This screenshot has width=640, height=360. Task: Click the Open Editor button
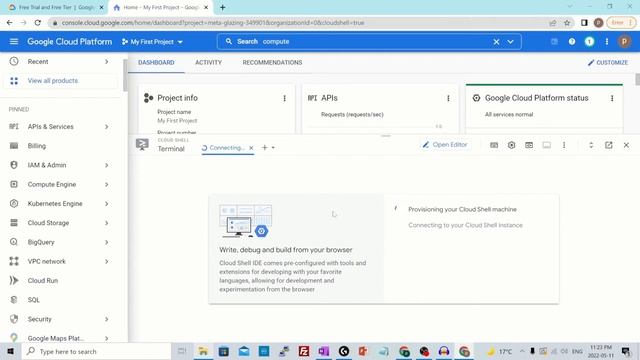point(445,145)
